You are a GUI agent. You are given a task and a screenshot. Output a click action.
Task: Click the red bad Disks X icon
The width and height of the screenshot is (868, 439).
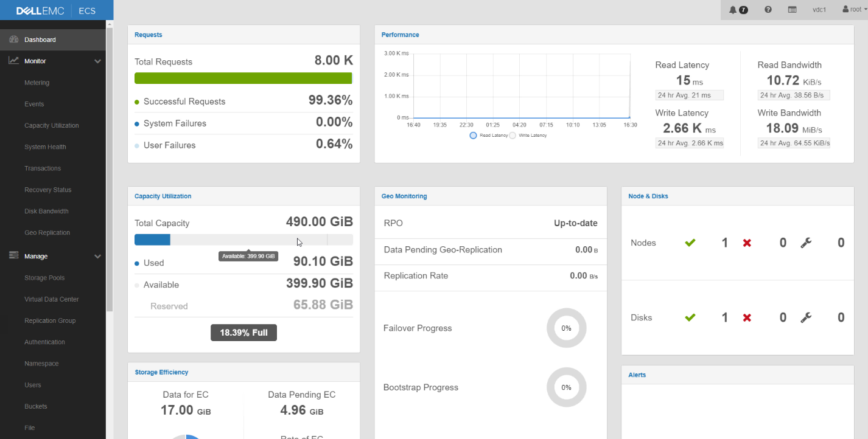747,317
